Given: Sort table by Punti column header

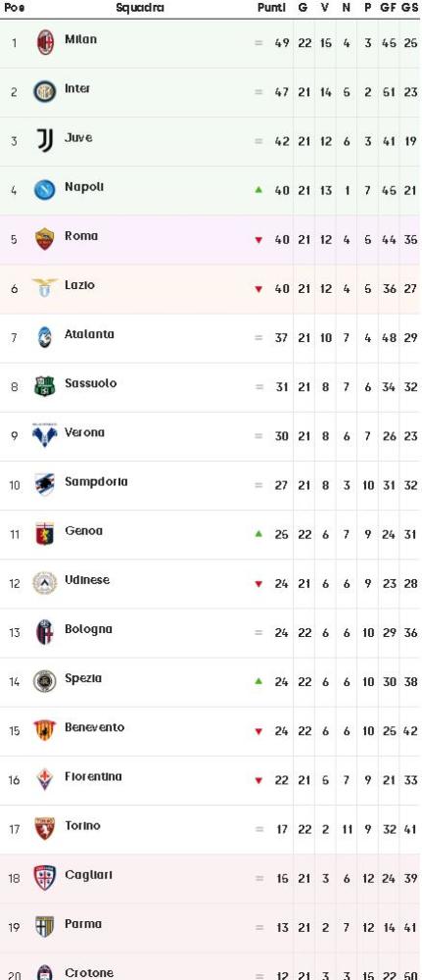Looking at the screenshot, I should tap(271, 8).
